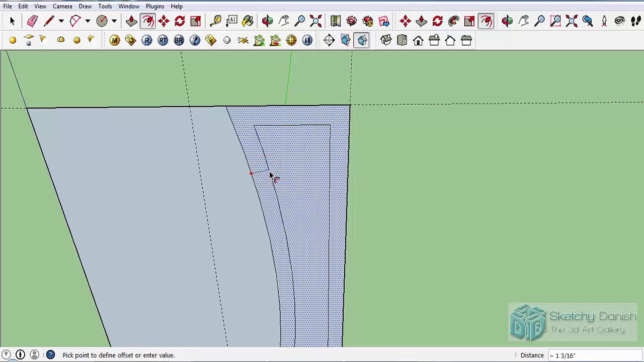This screenshot has width=644, height=362.
Task: Toggle Display Section Cuts
Action: [x=362, y=40]
